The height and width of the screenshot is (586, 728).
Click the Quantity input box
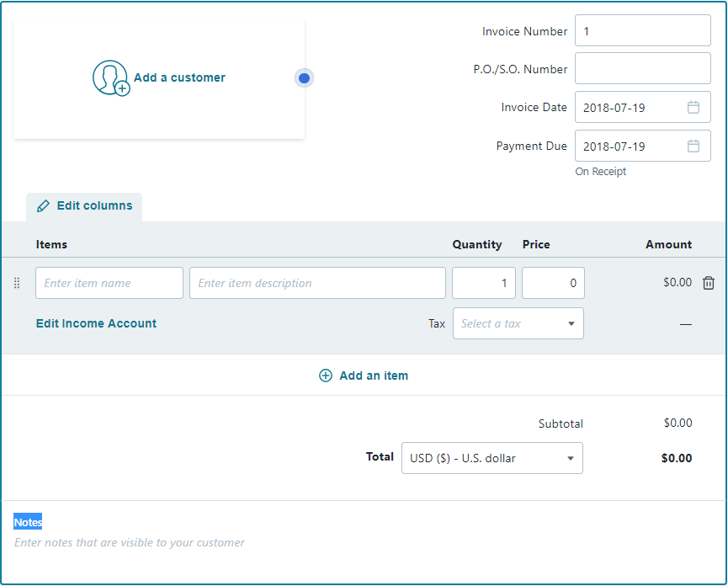click(x=484, y=283)
